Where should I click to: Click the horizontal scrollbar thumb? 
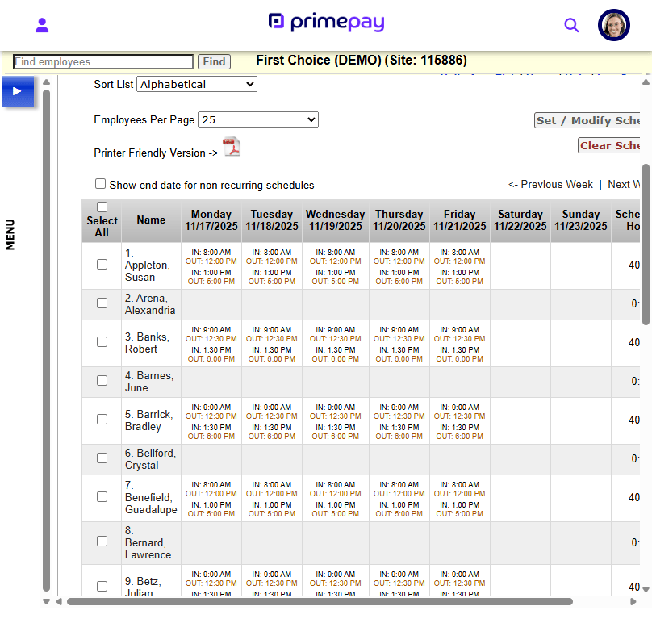[319, 601]
